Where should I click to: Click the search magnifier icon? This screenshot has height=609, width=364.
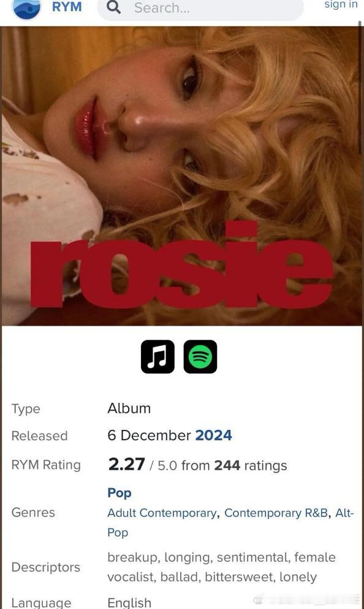point(113,7)
